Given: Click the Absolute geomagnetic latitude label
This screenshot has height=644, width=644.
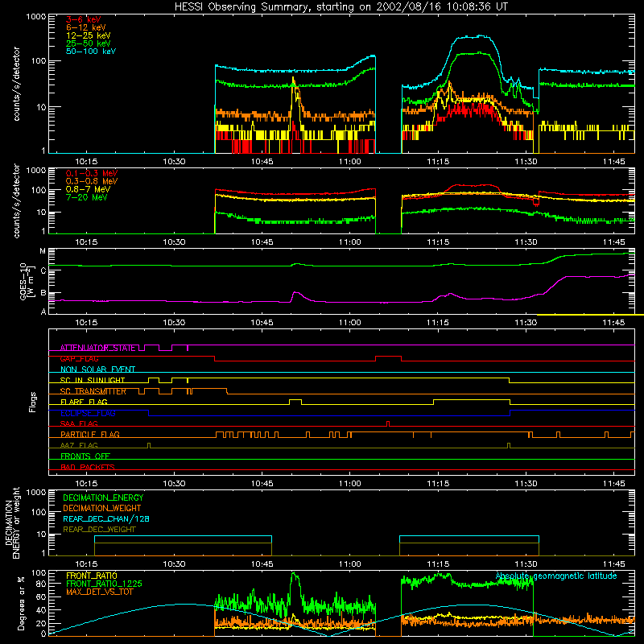Looking at the screenshot, I should tap(556, 576).
